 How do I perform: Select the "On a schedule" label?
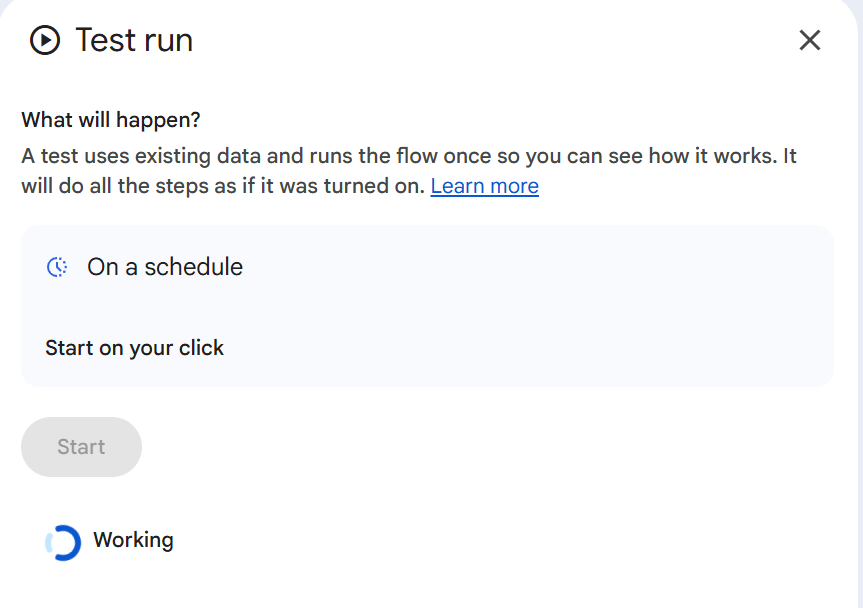pos(165,267)
